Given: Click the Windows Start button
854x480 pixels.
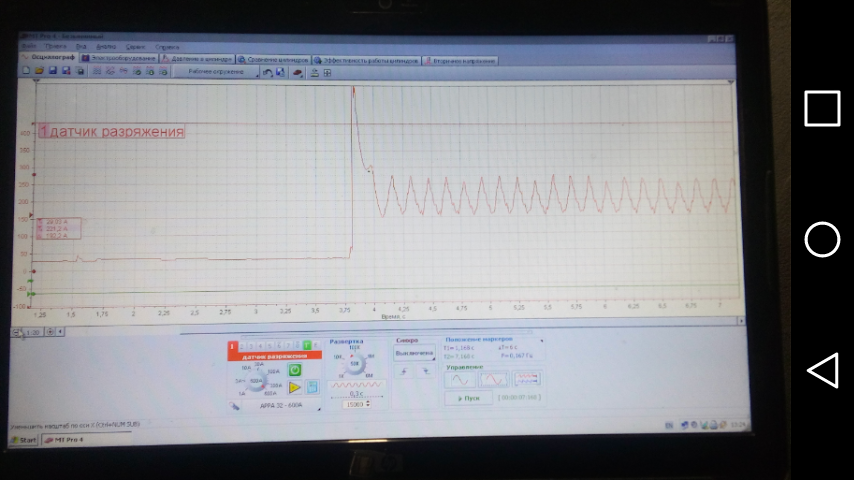Looking at the screenshot, I should [x=23, y=440].
